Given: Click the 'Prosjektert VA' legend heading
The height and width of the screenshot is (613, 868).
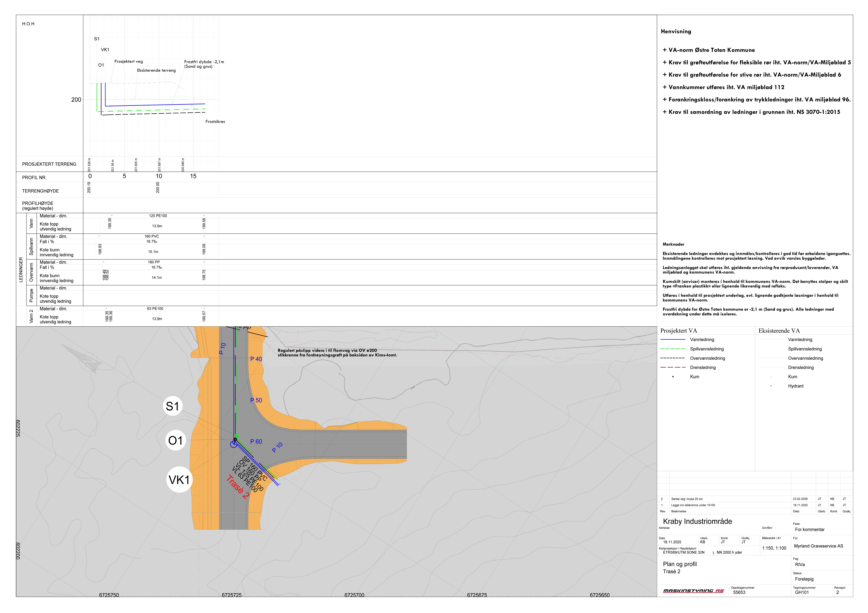Looking at the screenshot, I should [679, 331].
